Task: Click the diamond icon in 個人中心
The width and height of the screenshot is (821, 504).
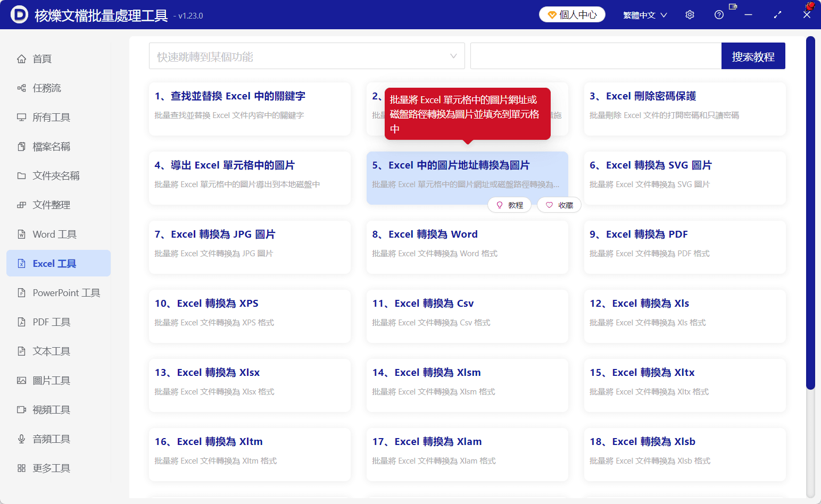Action: [x=552, y=15]
